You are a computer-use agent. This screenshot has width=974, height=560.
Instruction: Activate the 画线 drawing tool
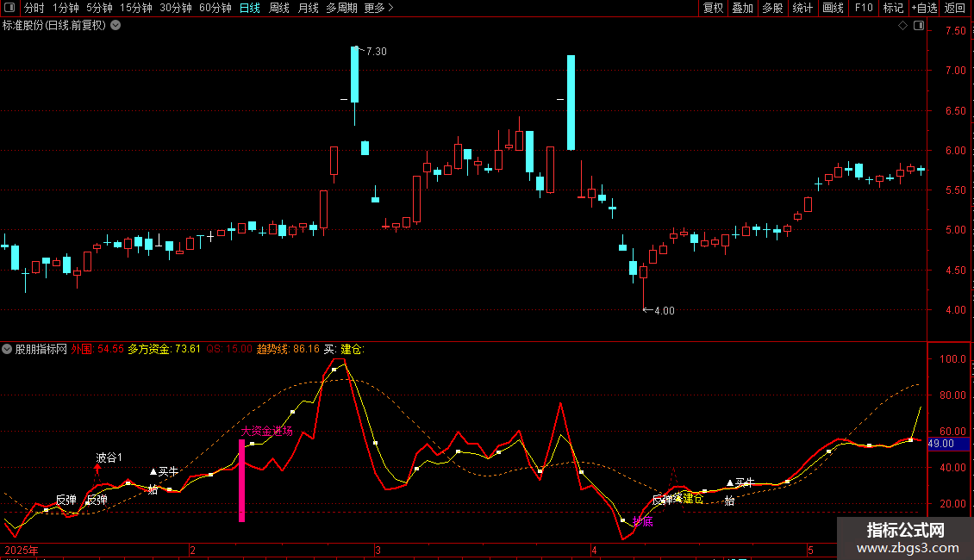(x=833, y=8)
